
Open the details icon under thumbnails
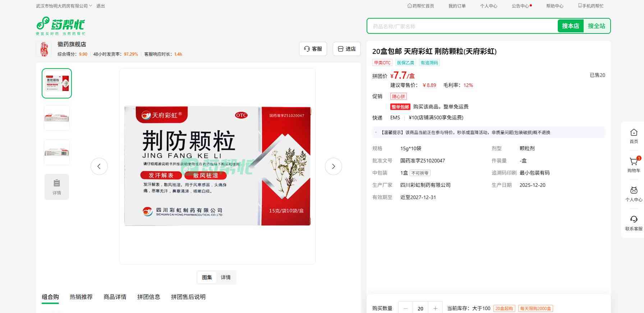pyautogui.click(x=57, y=187)
